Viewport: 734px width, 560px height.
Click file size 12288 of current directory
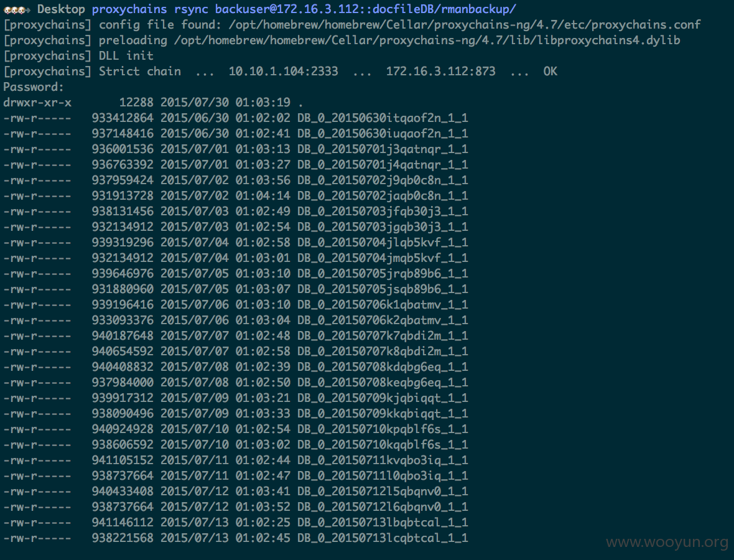[x=136, y=103]
